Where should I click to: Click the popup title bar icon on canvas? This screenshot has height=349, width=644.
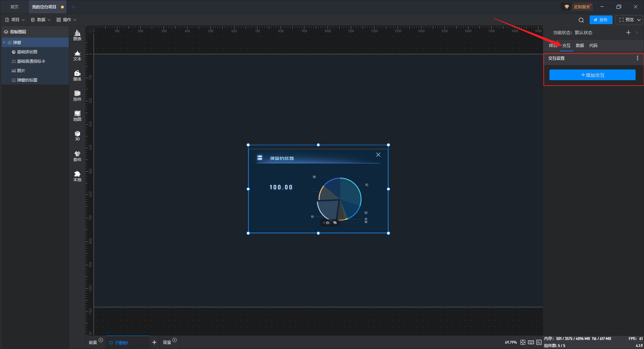260,158
